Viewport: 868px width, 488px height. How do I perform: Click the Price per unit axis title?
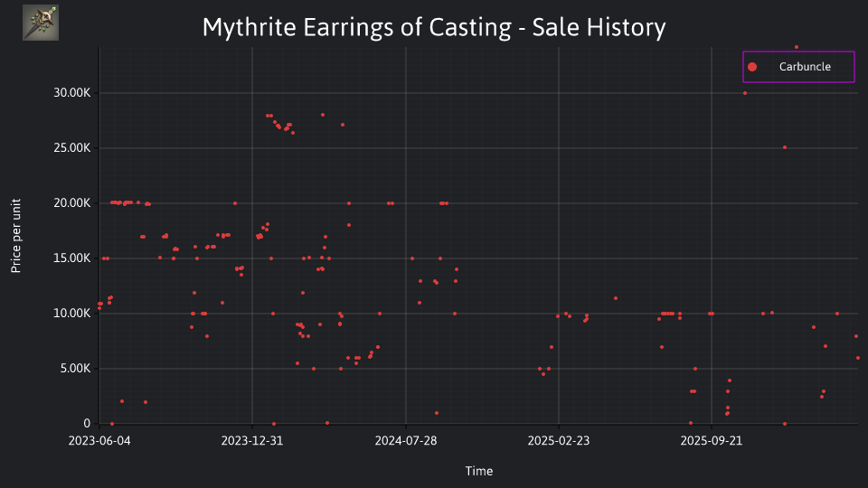[x=16, y=236]
